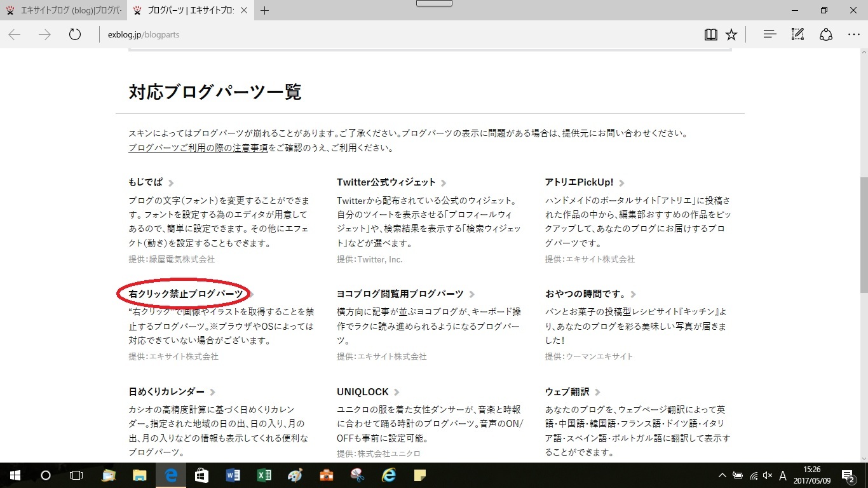Open the もじでぱ blog part
Image resolution: width=868 pixels, height=488 pixels.
coord(146,182)
